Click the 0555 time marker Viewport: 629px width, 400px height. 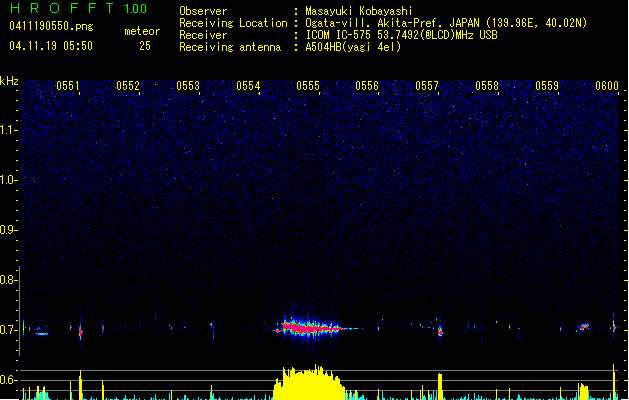(308, 86)
